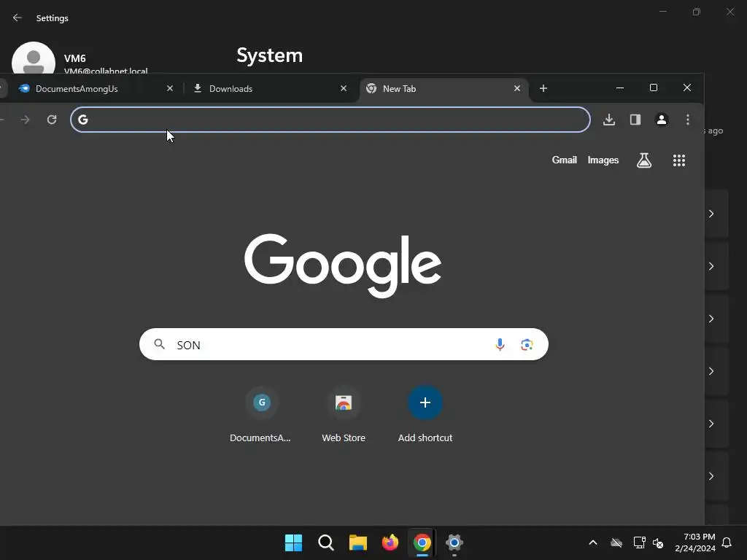The height and width of the screenshot is (560, 747).
Task: Open File Explorer from the taskbar
Action: point(357,542)
